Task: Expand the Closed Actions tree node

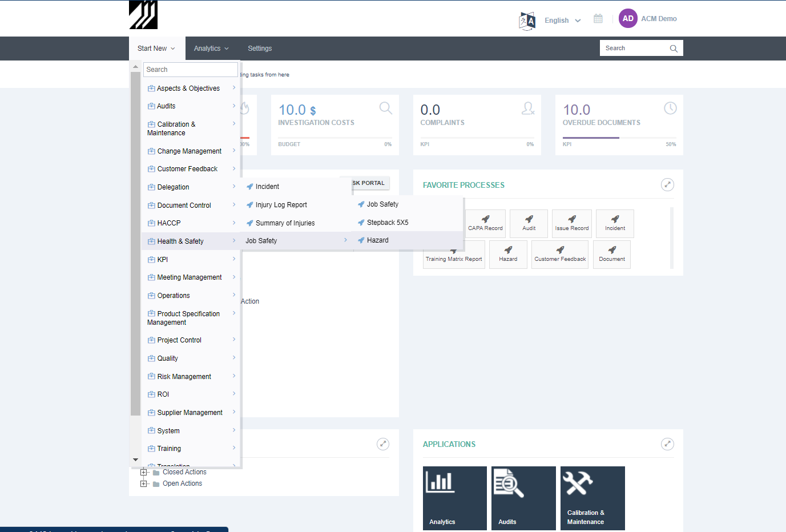Action: coord(144,472)
